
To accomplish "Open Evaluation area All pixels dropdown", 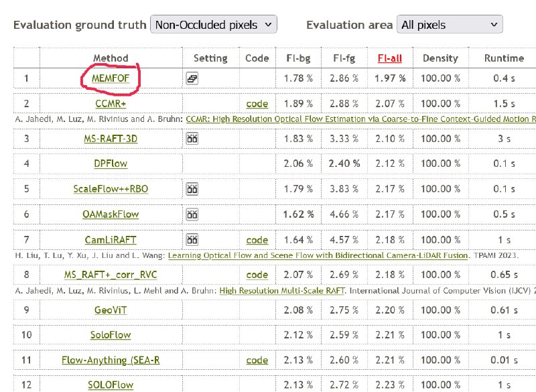I will click(450, 24).
